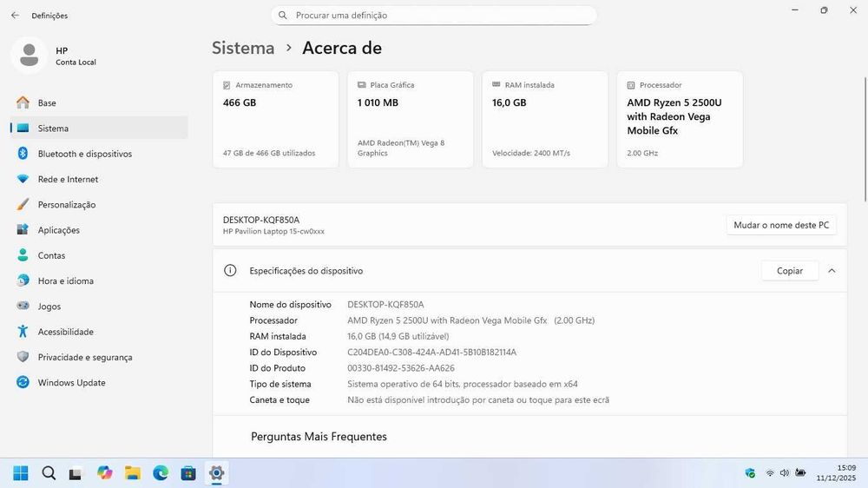Open Rede e Internet settings
868x488 pixels.
[x=99, y=179]
